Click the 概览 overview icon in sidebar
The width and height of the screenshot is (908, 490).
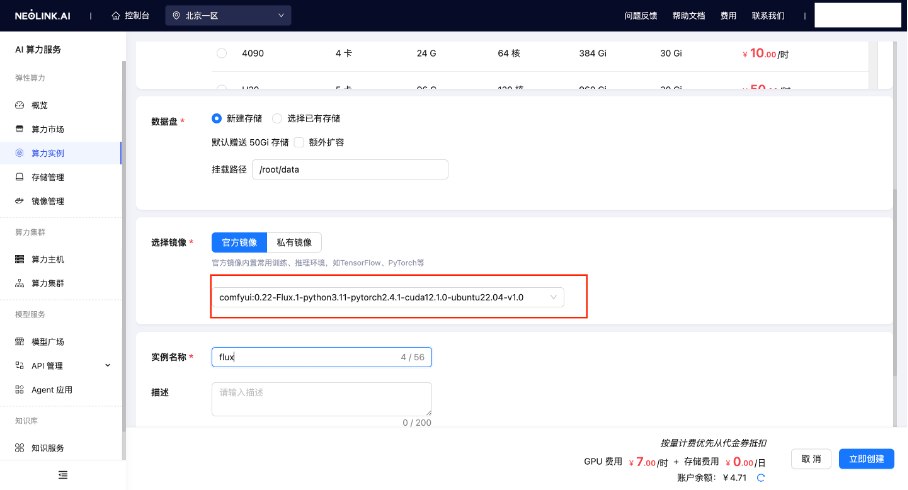(x=20, y=105)
